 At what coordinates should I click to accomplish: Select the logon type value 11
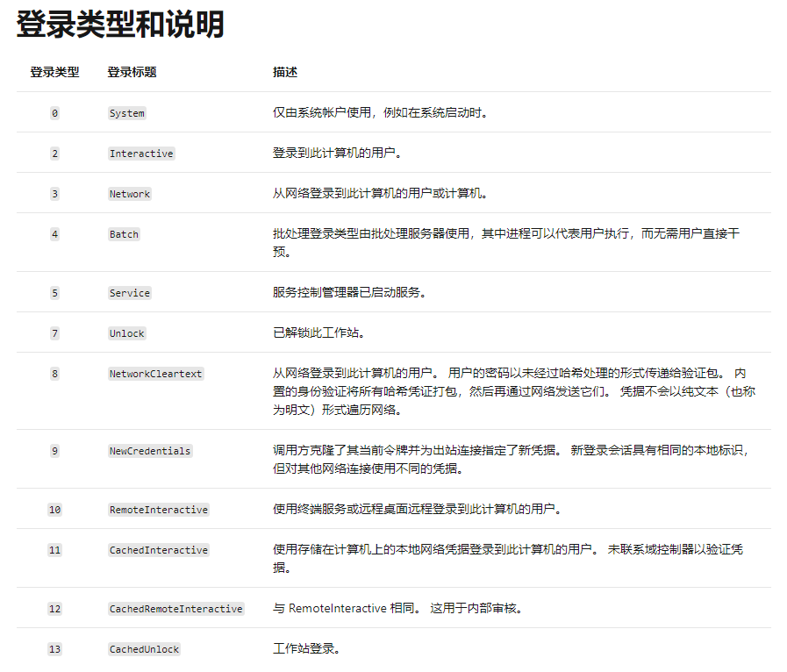54,551
